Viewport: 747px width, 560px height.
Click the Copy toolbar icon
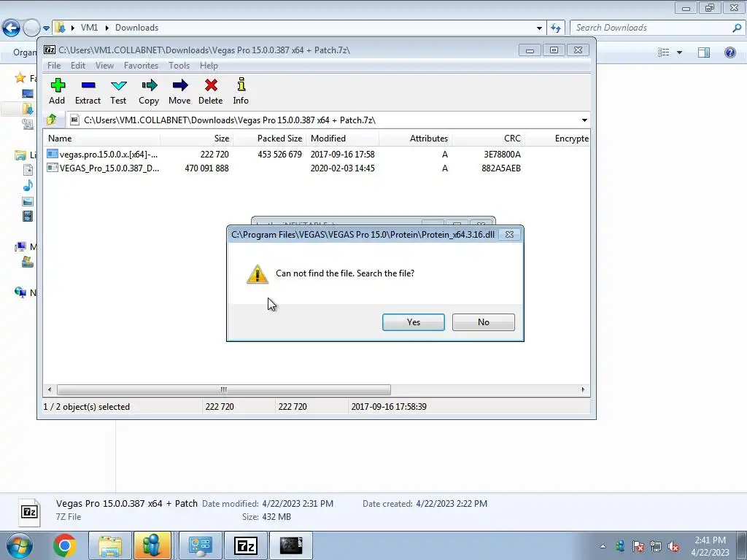pyautogui.click(x=149, y=91)
